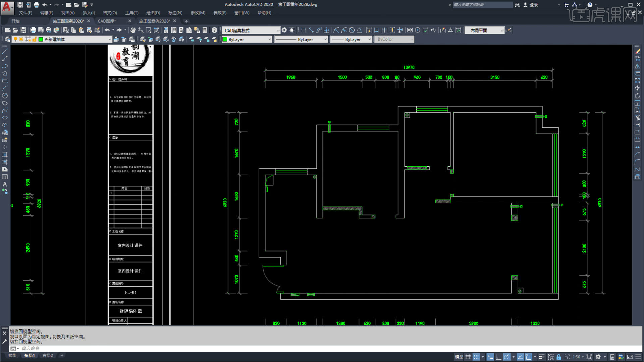644x362 pixels.
Task: Click the 模型 button in the status bar
Action: (x=459, y=357)
